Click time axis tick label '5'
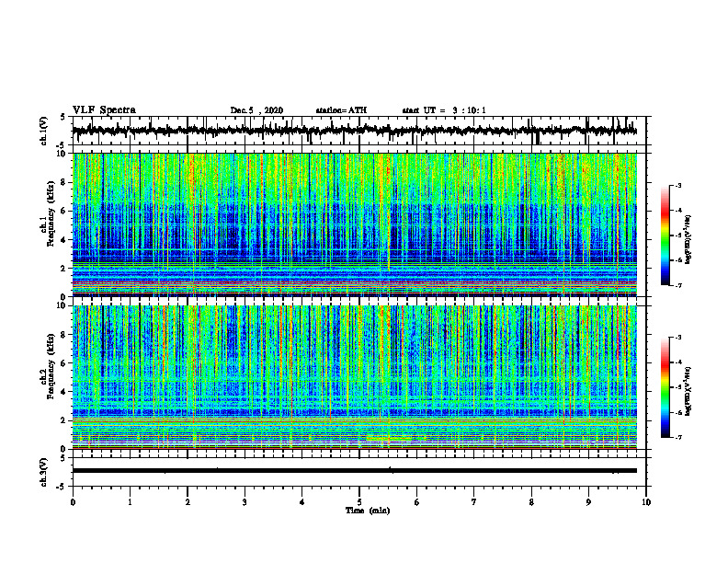 pyautogui.click(x=359, y=502)
